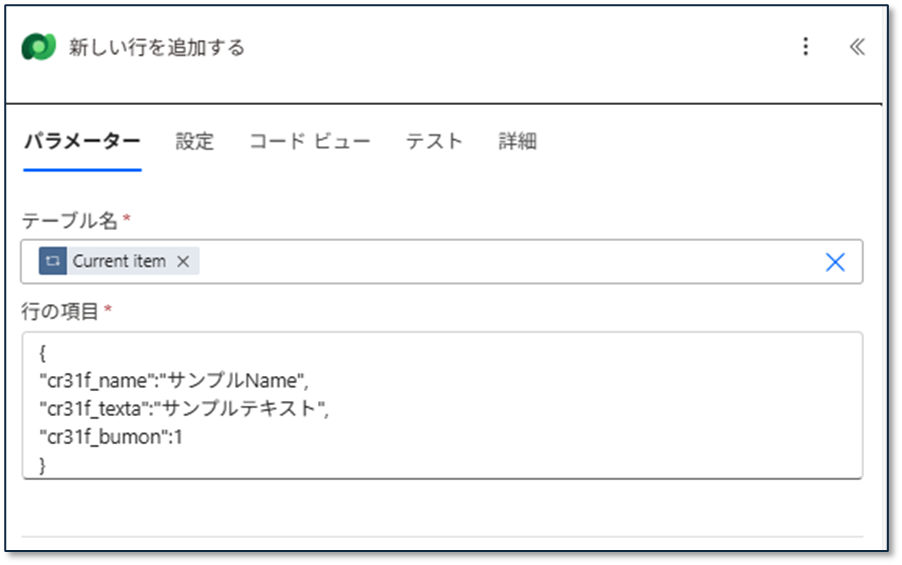Select the Current item token
Screen dimensions: 902x565
point(119,261)
